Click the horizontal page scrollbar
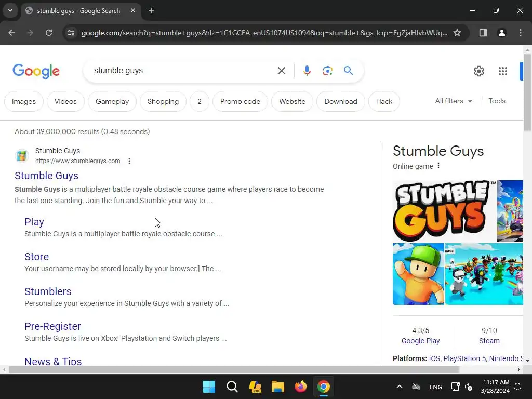Image resolution: width=532 pixels, height=399 pixels. pyautogui.click(x=234, y=369)
